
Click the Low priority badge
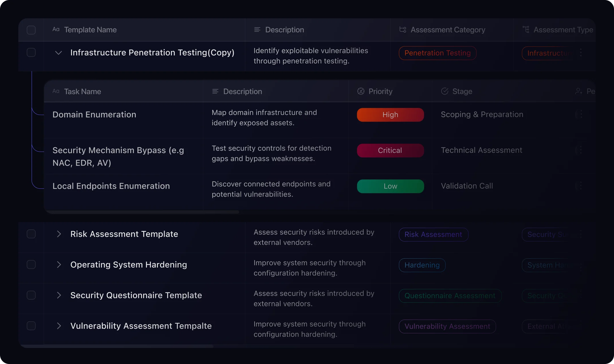[390, 186]
